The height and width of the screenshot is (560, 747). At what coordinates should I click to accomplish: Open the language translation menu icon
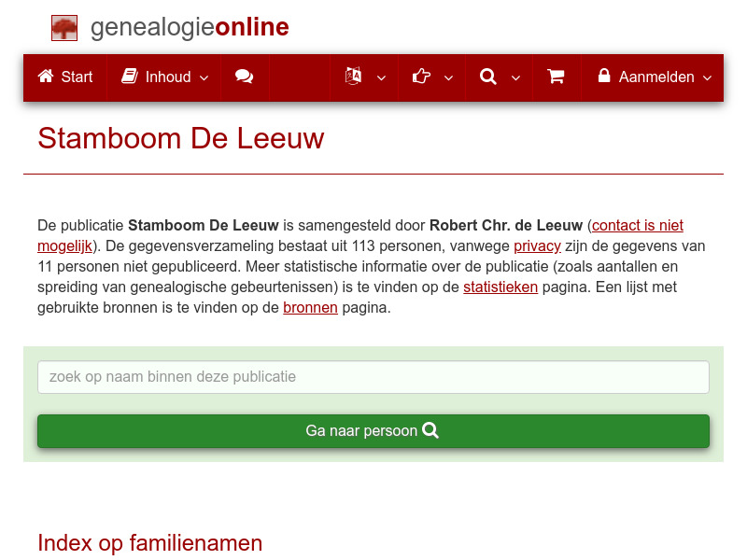[353, 77]
